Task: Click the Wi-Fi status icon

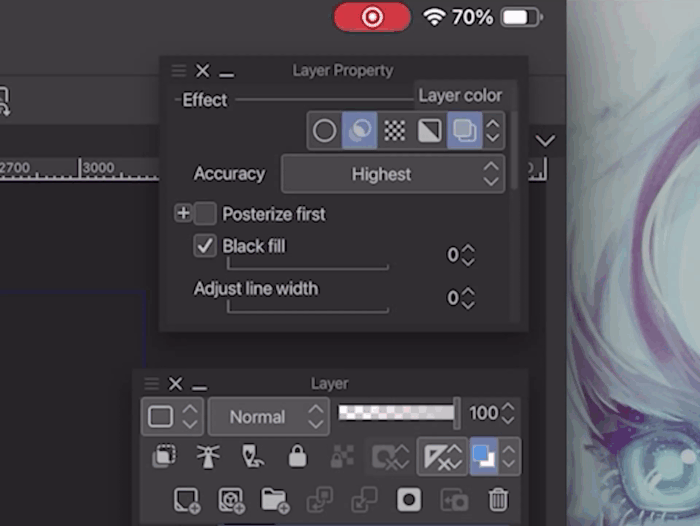Action: 434,18
